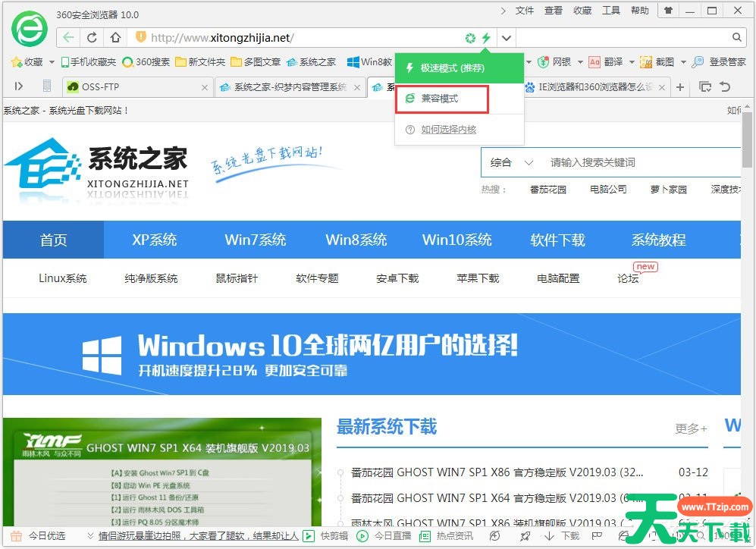756x549 pixels.
Task: Go to browser home page icon
Action: pyautogui.click(x=115, y=38)
